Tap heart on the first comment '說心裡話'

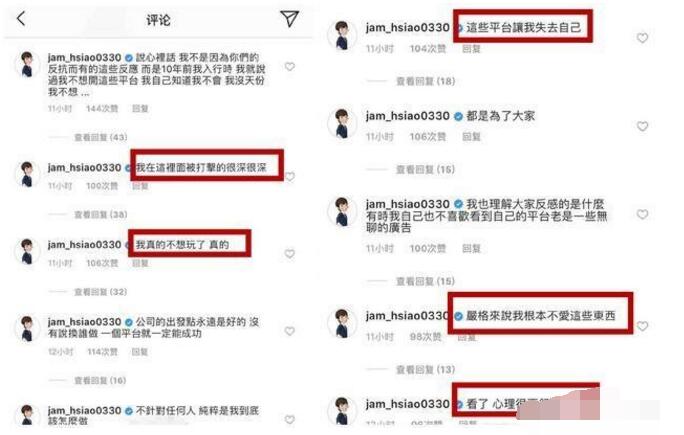pos(290,66)
